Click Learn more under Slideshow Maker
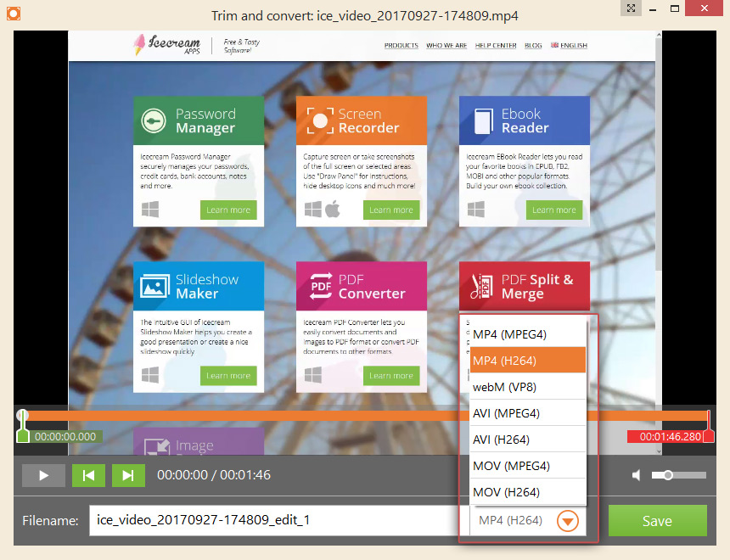This screenshot has width=730, height=560. [228, 376]
